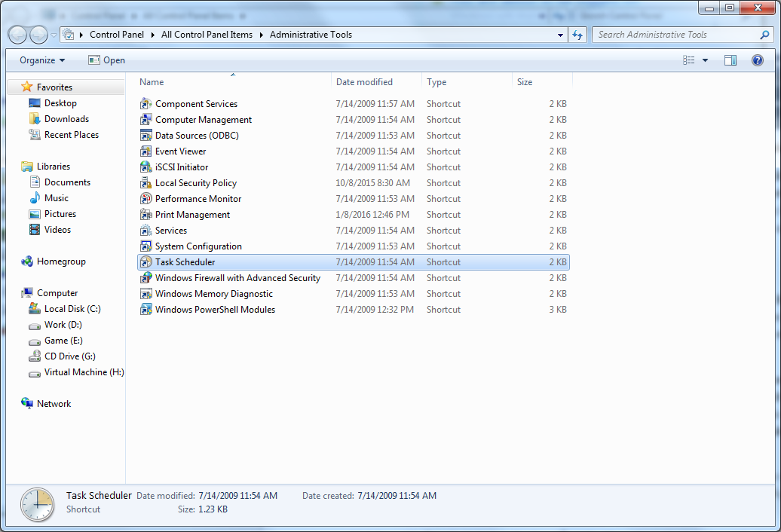Open the Music library
The width and height of the screenshot is (781, 532).
point(57,198)
